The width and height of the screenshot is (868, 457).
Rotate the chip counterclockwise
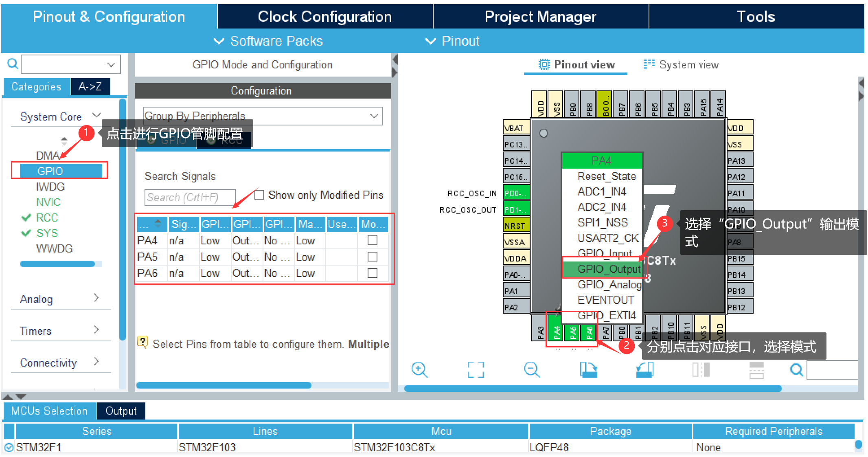[644, 370]
